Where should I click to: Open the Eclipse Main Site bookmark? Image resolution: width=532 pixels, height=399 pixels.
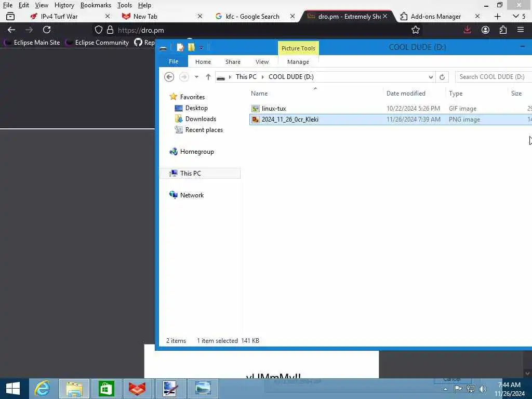coord(32,43)
